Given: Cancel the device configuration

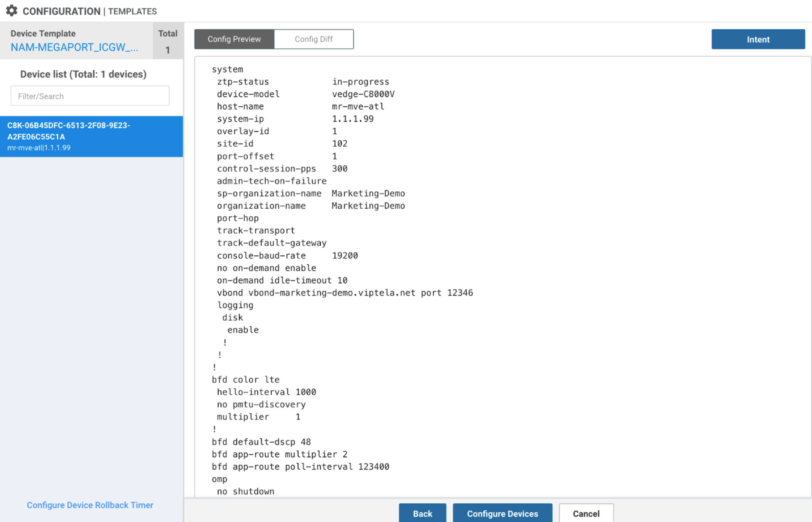Looking at the screenshot, I should click(586, 513).
